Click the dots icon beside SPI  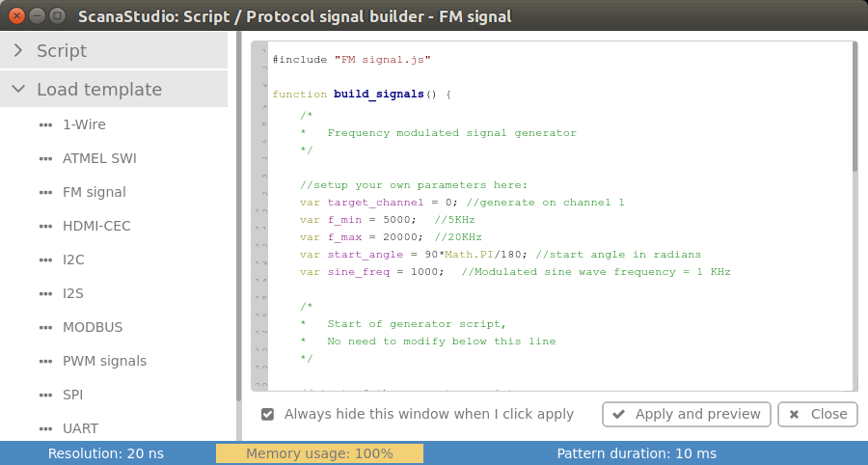click(45, 396)
